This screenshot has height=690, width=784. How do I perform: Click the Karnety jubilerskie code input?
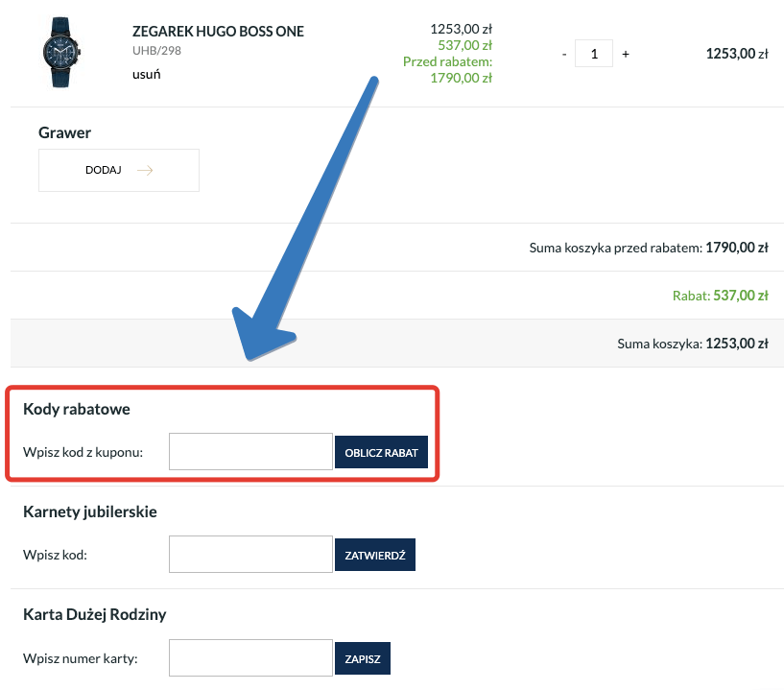pyautogui.click(x=250, y=555)
